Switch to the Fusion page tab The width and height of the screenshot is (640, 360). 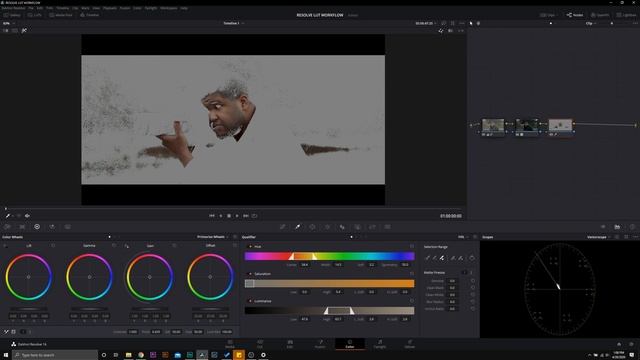click(320, 344)
